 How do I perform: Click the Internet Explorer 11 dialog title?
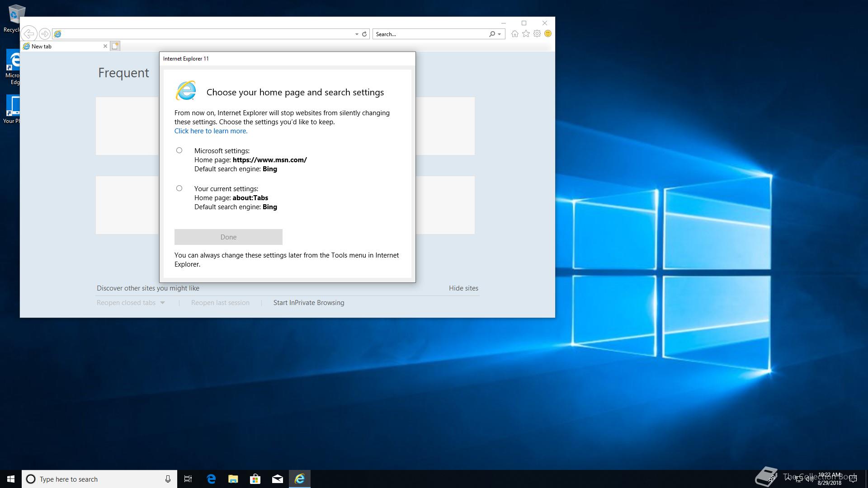(x=186, y=59)
